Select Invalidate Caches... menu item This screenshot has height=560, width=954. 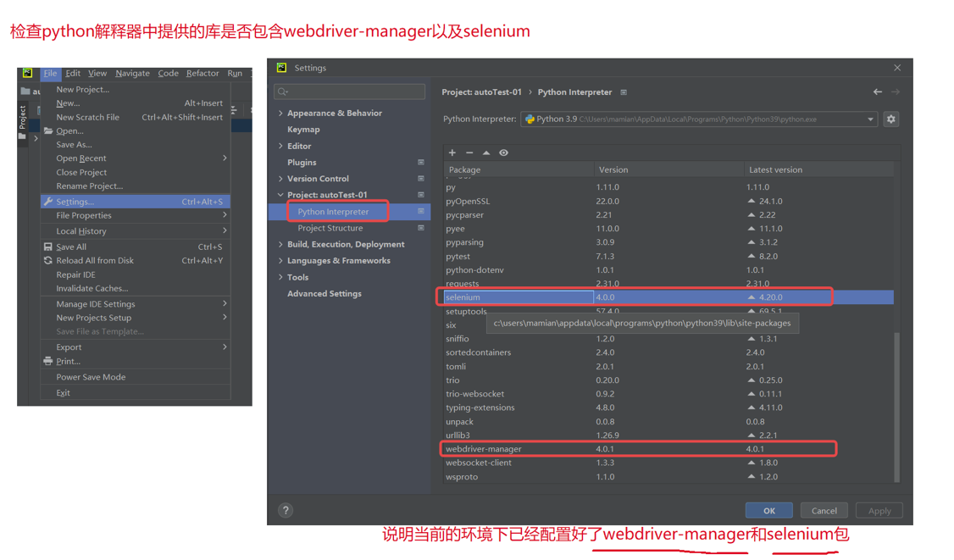[x=135, y=289]
